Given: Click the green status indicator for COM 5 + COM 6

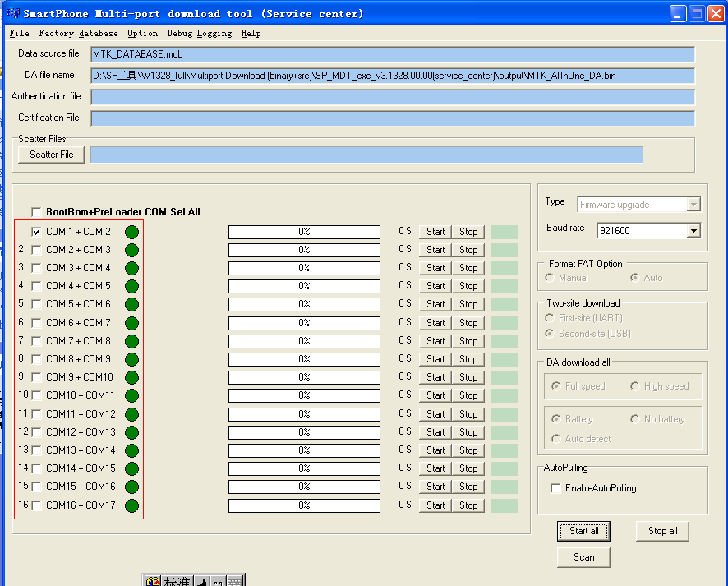Looking at the screenshot, I should (131, 304).
